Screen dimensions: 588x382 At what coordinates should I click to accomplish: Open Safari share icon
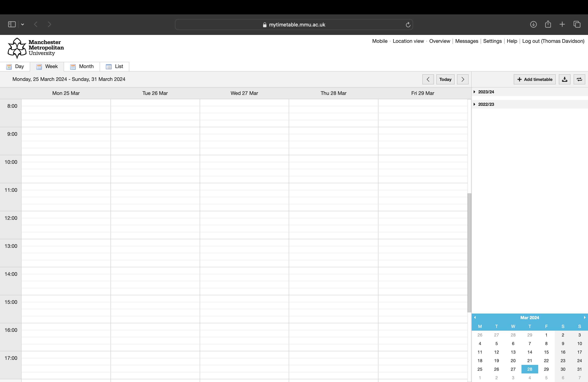pyautogui.click(x=548, y=24)
